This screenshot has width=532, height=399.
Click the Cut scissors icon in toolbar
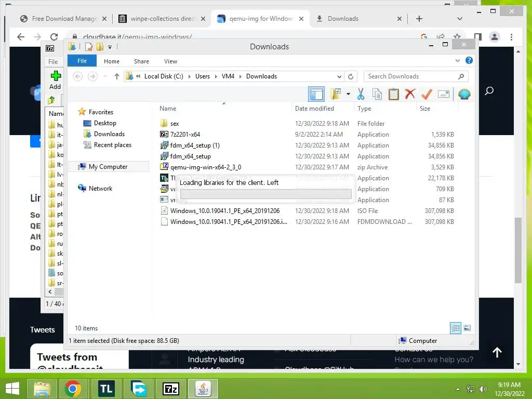pyautogui.click(x=361, y=94)
